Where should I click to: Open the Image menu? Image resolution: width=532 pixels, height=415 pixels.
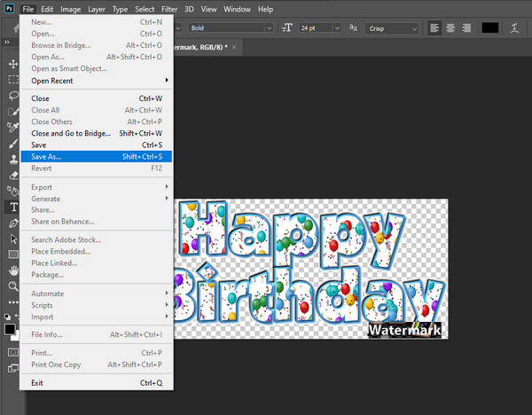click(x=71, y=9)
